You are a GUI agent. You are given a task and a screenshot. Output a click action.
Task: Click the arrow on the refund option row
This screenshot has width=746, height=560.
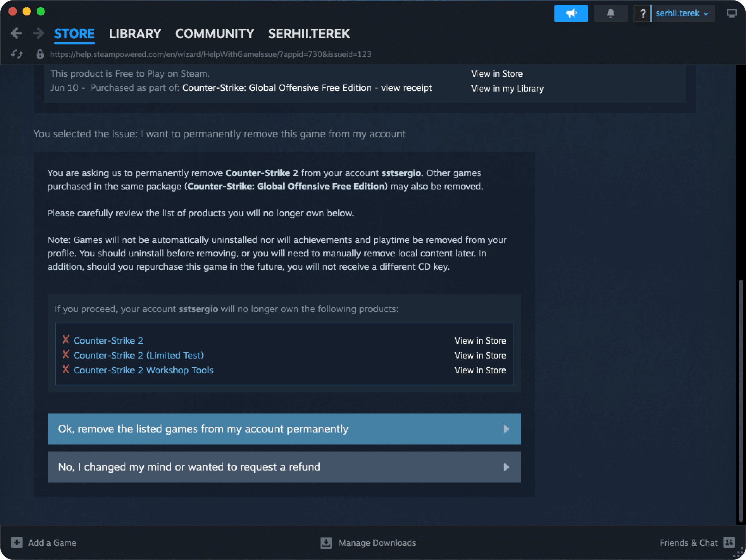(506, 467)
